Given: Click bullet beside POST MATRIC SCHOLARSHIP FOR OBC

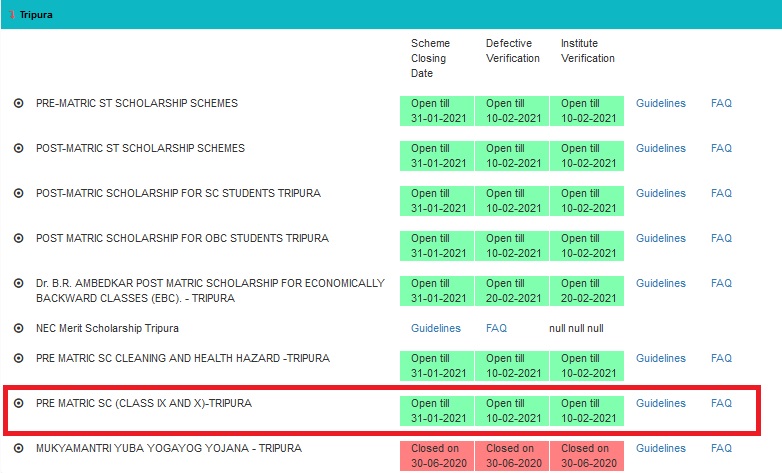Looking at the screenshot, I should [x=18, y=239].
